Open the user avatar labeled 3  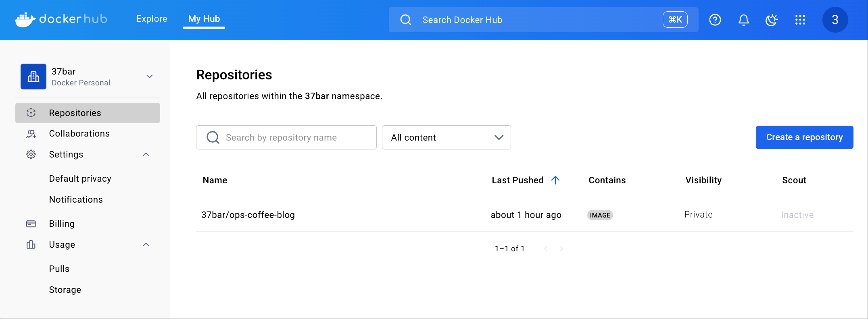(835, 20)
